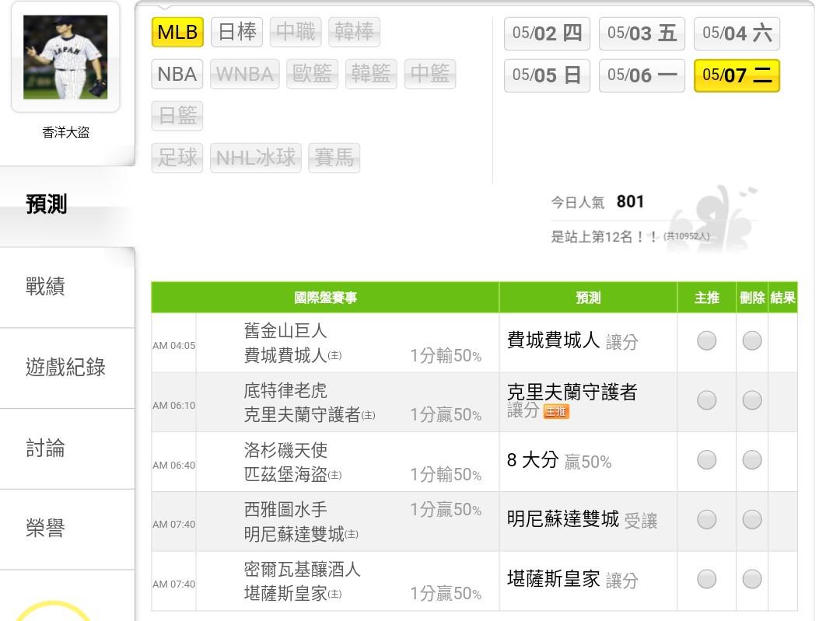
Task: Click the 香洋大盜 profile photo
Action: point(65,58)
